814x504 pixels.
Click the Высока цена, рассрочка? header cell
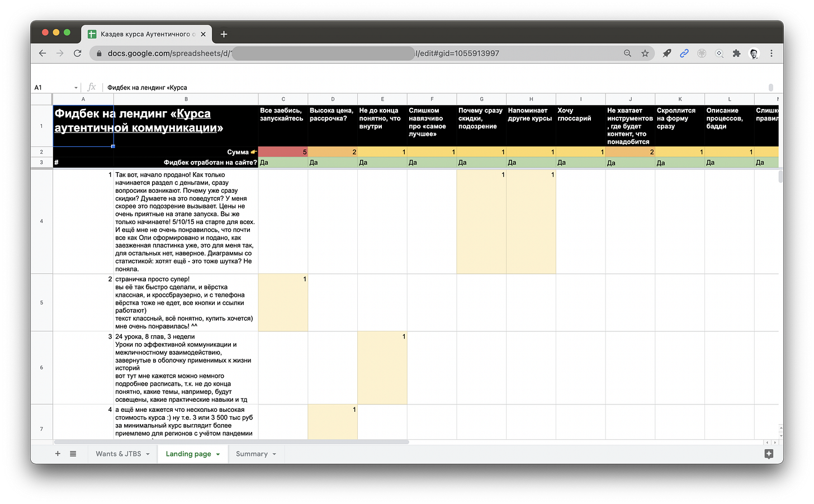click(333, 126)
